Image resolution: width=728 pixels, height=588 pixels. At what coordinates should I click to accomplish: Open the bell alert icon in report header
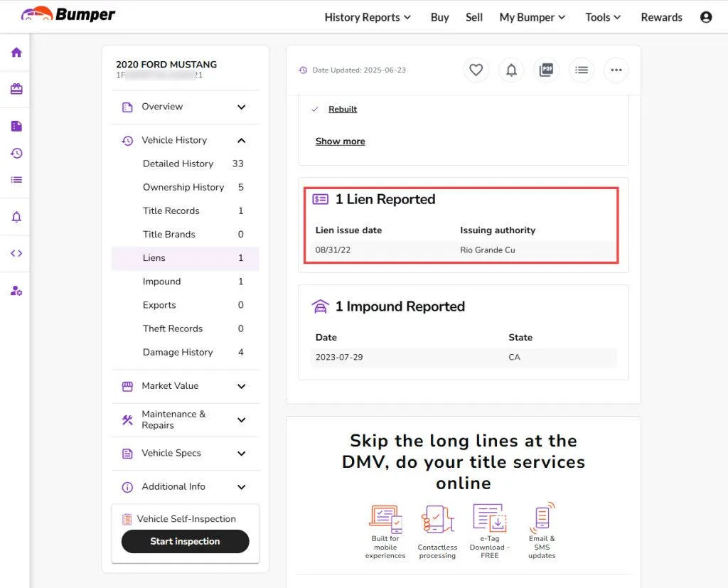tap(511, 70)
